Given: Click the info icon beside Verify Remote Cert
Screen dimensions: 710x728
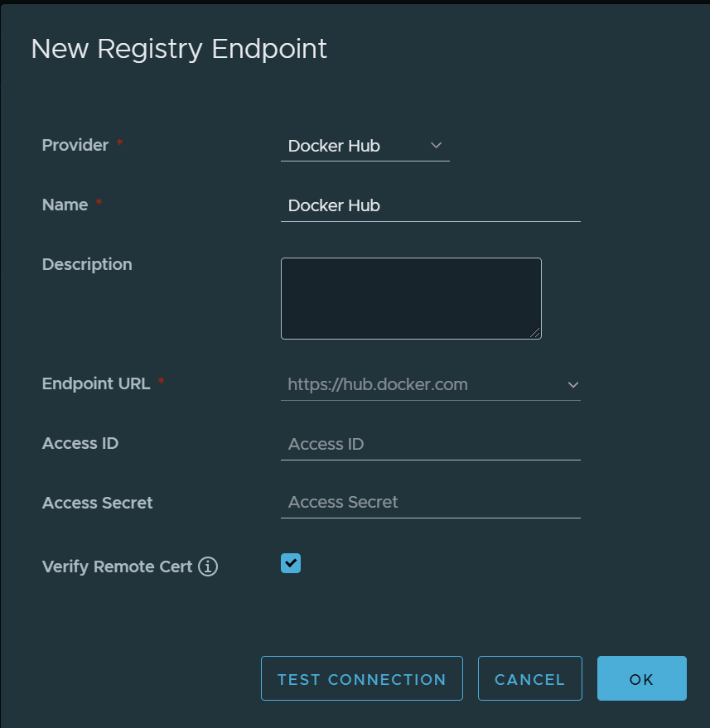Looking at the screenshot, I should [x=208, y=567].
